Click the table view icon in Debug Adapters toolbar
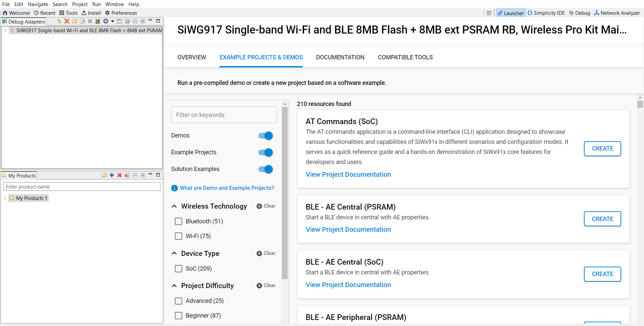Viewport: 644px width, 326px height. 119,21
